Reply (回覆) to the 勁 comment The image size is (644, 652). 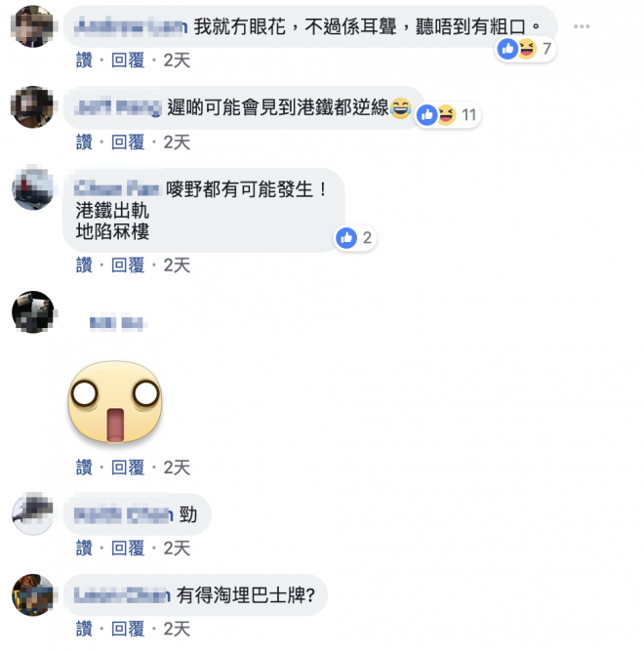128,548
